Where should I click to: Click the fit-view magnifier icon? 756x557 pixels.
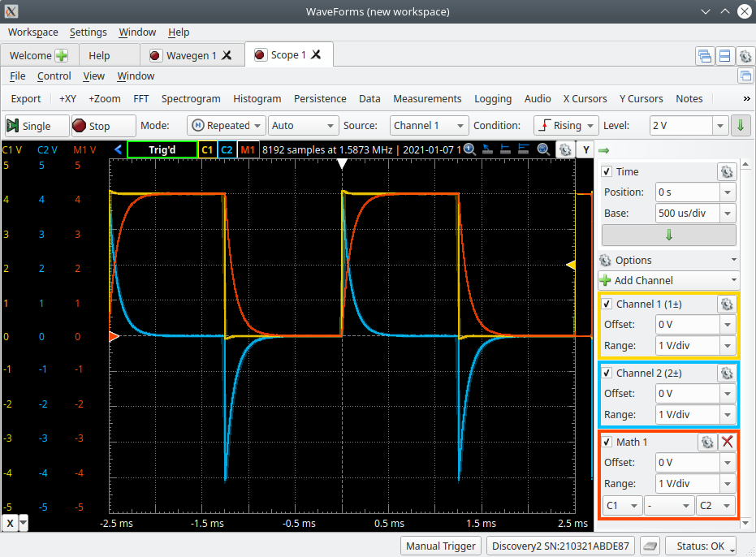[543, 149]
